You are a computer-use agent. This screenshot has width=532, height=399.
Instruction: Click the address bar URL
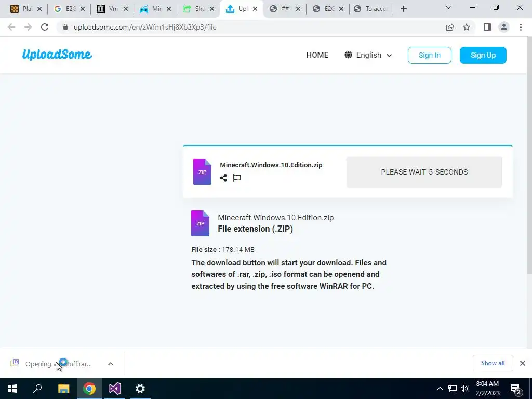(145, 27)
